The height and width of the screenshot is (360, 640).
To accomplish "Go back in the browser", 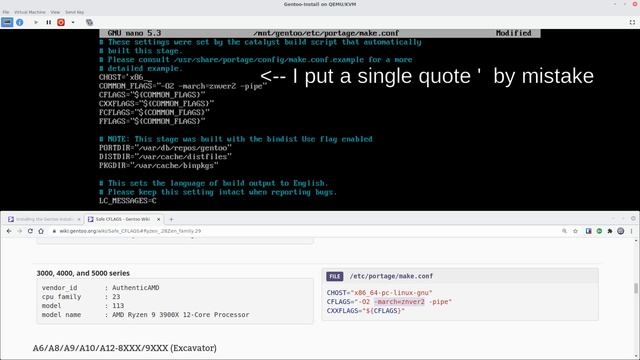I will coord(9,231).
